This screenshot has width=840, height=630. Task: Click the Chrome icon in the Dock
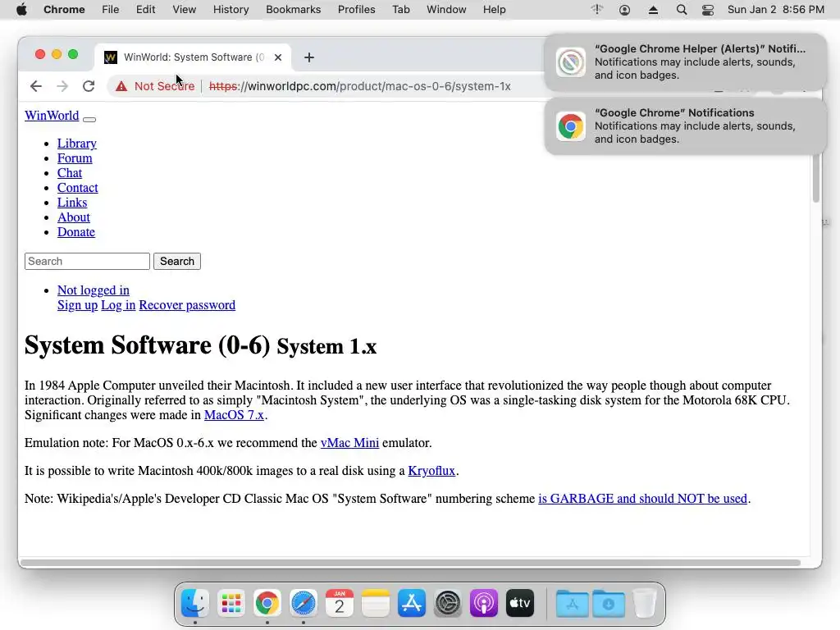click(x=267, y=603)
